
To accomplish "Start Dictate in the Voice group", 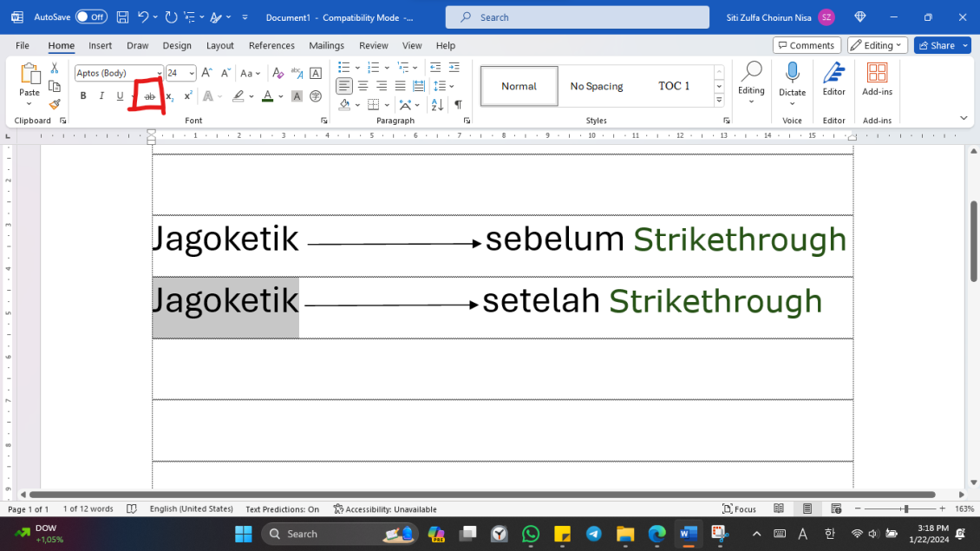I will click(792, 84).
